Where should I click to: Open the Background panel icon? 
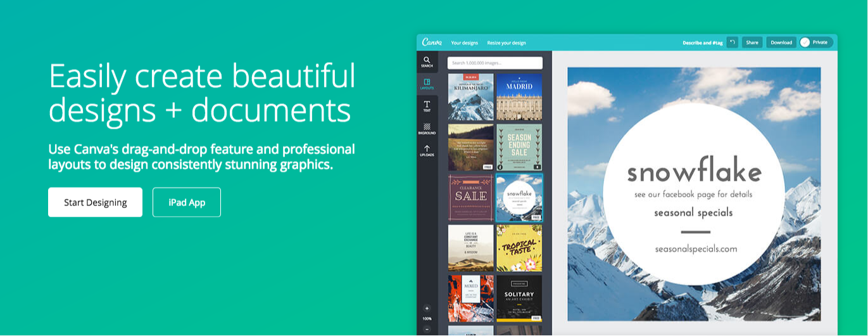[427, 129]
